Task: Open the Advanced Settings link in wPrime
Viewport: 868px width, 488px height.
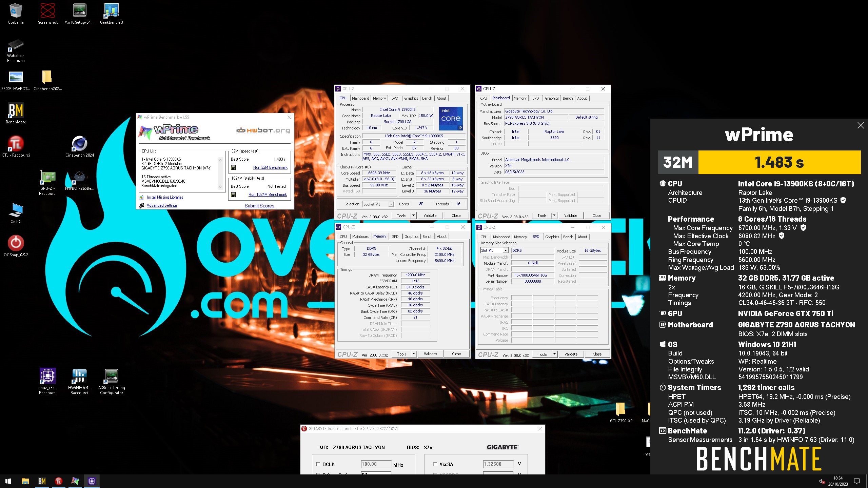Action: click(x=162, y=205)
